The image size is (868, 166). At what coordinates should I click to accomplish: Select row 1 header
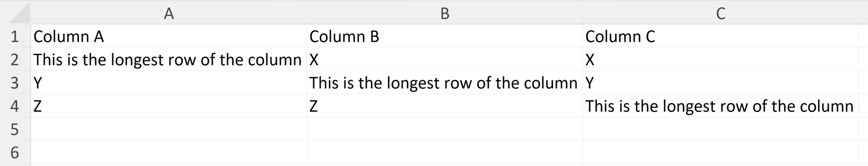15,36
